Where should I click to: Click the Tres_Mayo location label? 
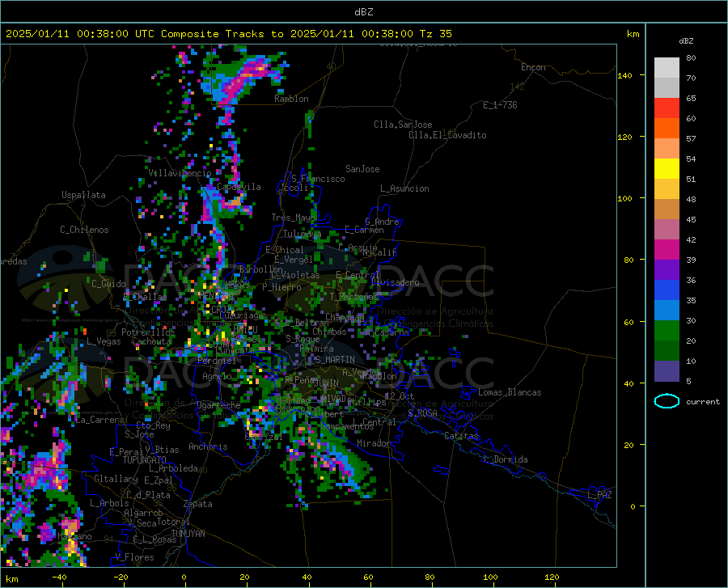[293, 218]
